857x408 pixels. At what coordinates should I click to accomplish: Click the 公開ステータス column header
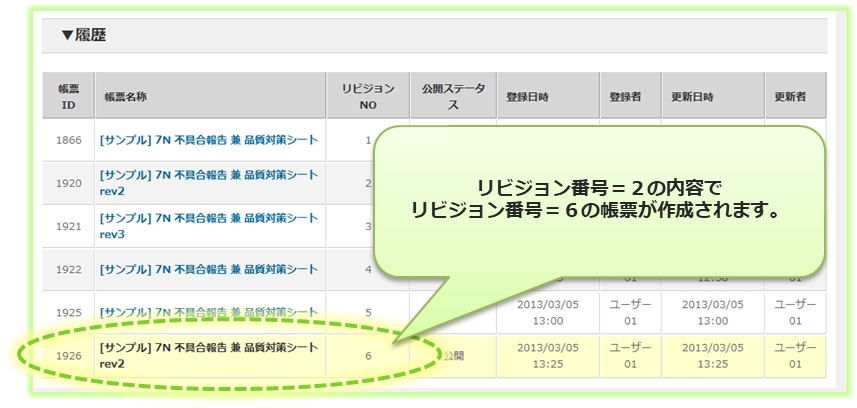tap(453, 96)
